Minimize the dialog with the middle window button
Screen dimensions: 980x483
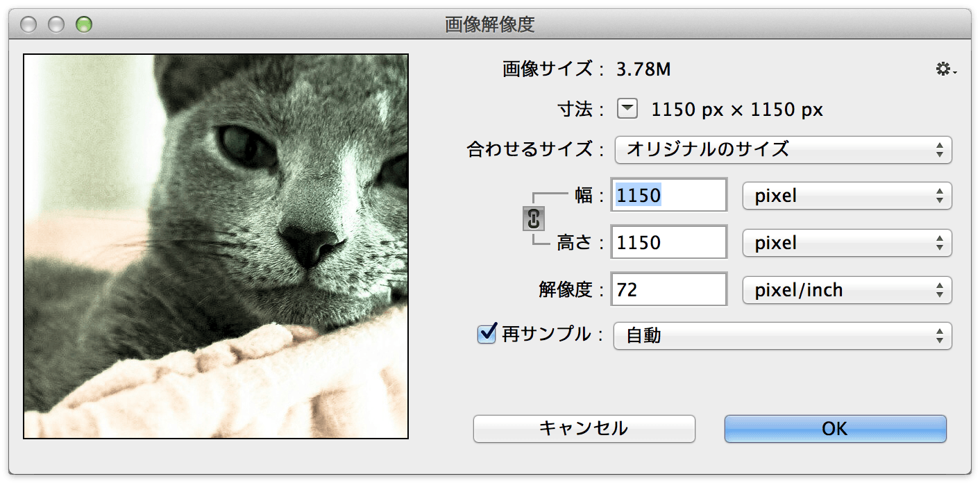[x=56, y=25]
